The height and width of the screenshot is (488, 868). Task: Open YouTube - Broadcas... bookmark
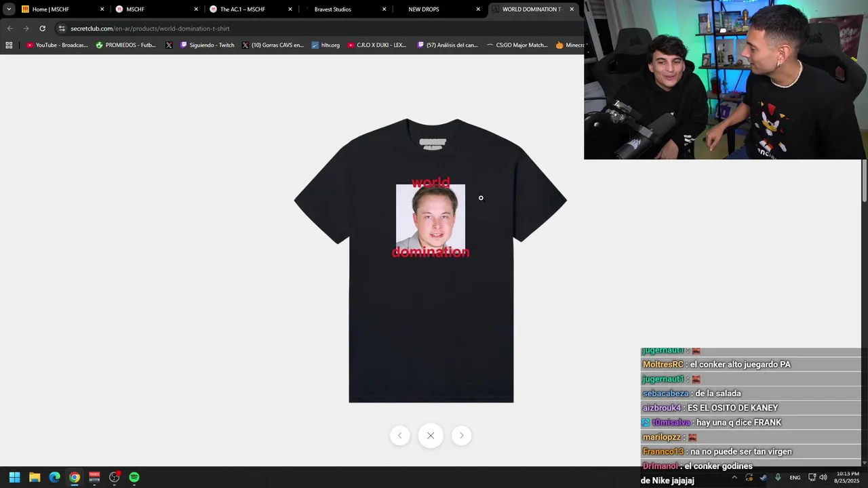57,45
